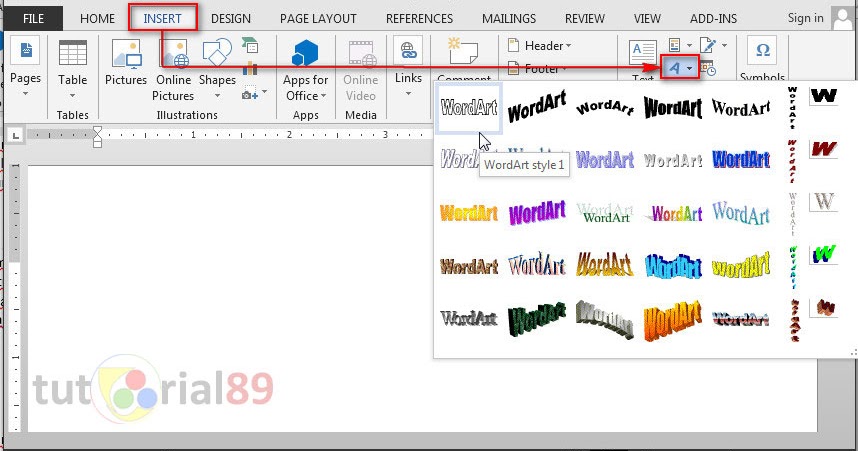
Task: Expand the Screenshot dropdown arrow
Action: (264, 92)
